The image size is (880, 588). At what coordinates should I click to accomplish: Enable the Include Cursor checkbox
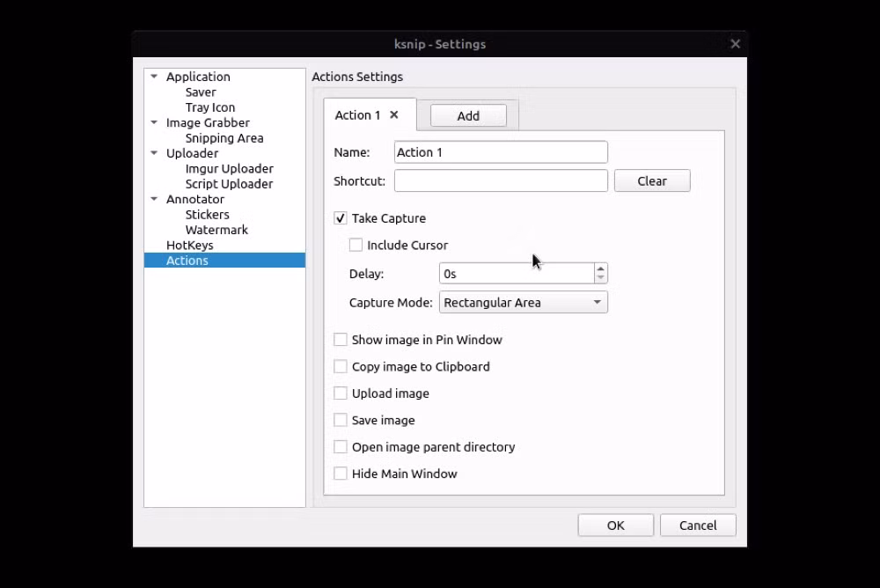(356, 245)
